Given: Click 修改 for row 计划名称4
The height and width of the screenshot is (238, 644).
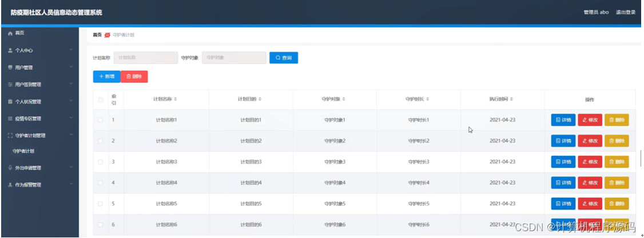Looking at the screenshot, I should pos(590,183).
